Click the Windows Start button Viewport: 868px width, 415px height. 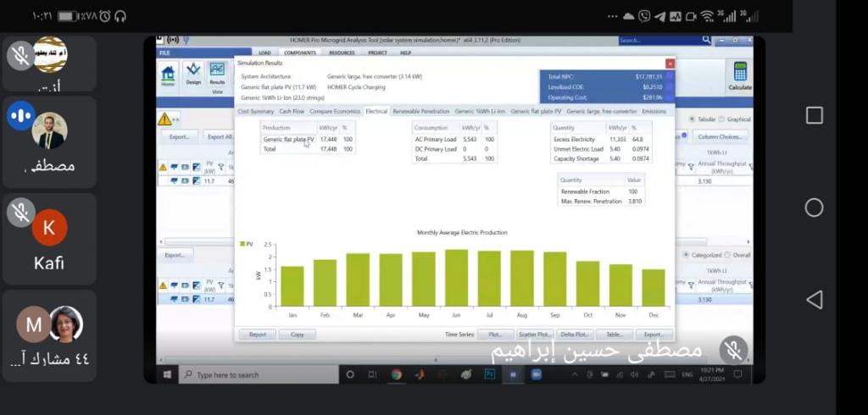pyautogui.click(x=167, y=374)
